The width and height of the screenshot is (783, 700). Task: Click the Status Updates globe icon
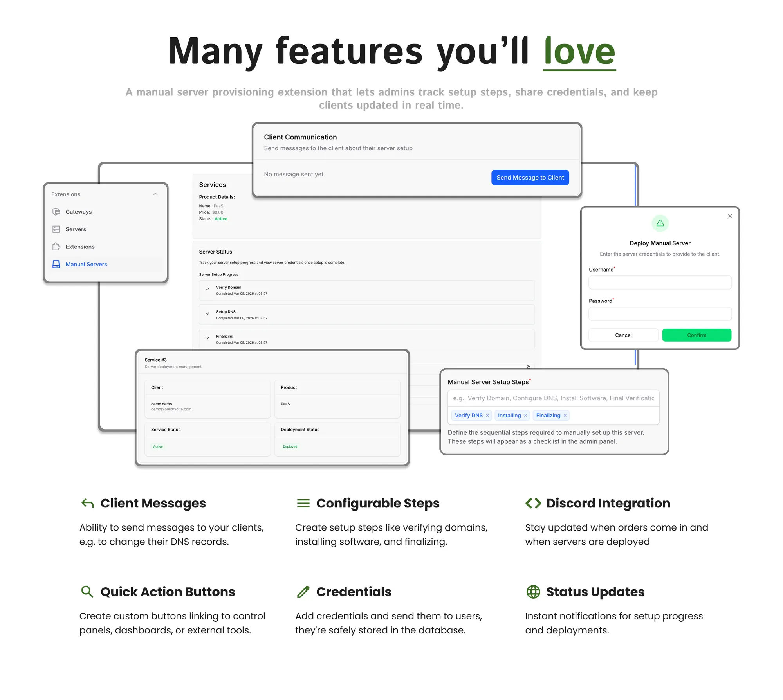(533, 592)
